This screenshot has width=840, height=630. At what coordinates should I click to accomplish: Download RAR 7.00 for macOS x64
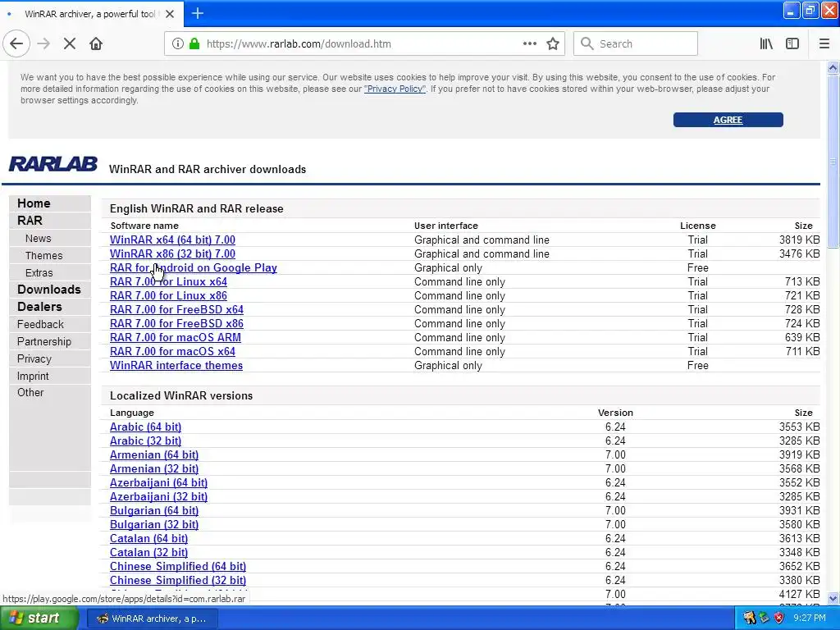(x=172, y=351)
